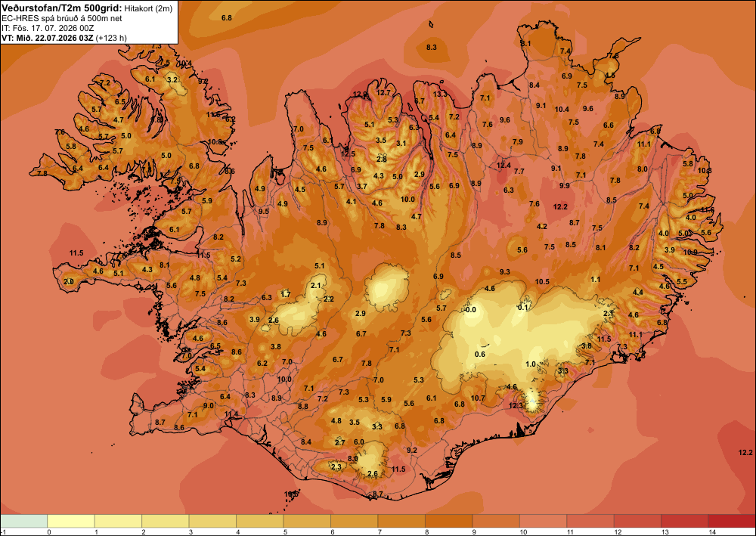The height and width of the screenshot is (536, 756).
Task: Select the 2.0 reading on the western peninsula tip
Action: [69, 281]
